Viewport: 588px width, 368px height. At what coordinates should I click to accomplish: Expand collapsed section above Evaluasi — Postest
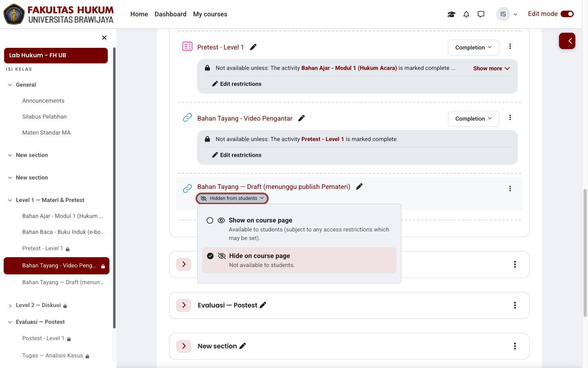(x=184, y=265)
